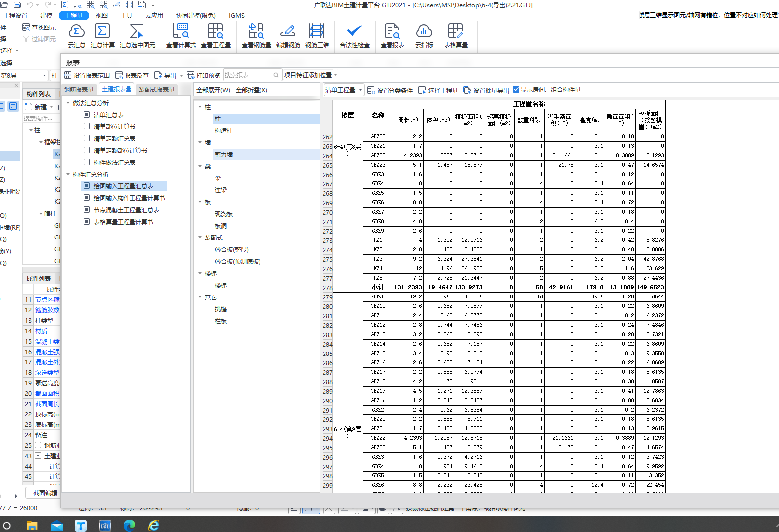
Task: Click 报表反查 toolbar button
Action: (x=132, y=75)
